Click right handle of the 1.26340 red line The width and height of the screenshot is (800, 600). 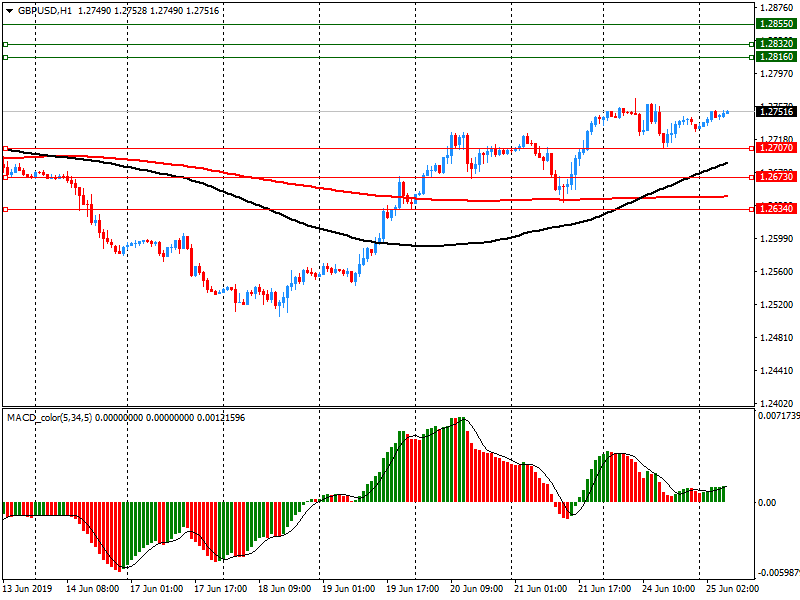click(752, 209)
